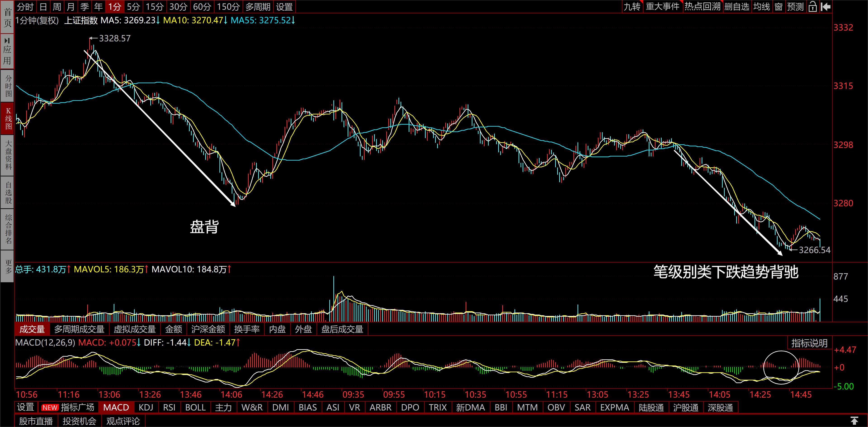The width and height of the screenshot is (868, 427).
Task: Select the EXPMA indicator tab
Action: point(615,408)
